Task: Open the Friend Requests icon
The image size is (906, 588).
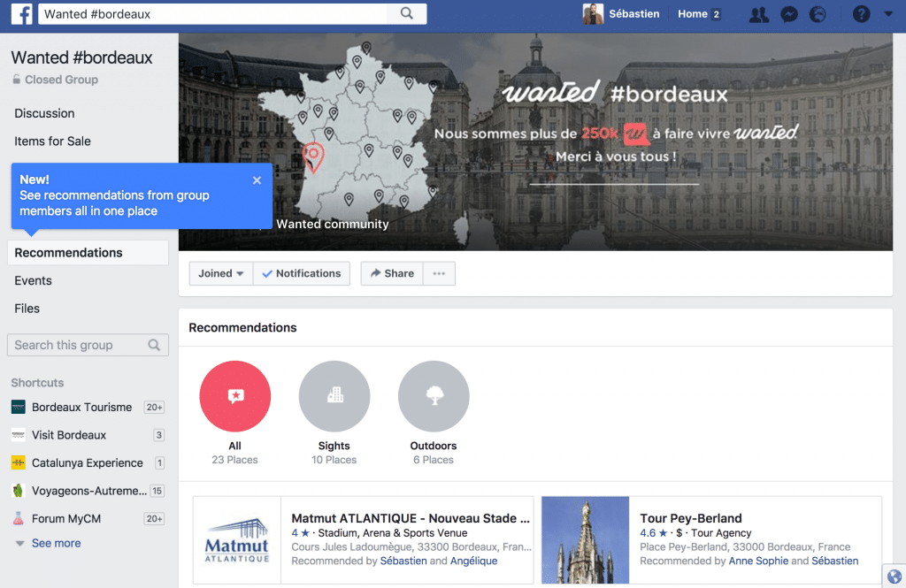Action: pyautogui.click(x=758, y=14)
